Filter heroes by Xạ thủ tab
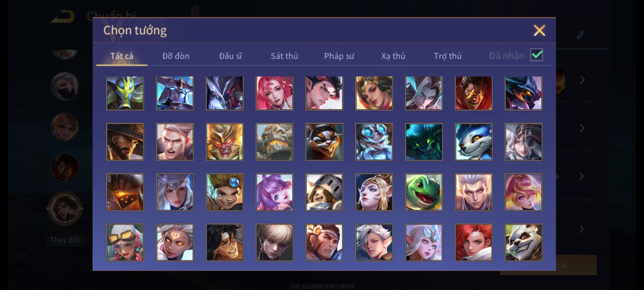644x290 pixels. click(393, 56)
